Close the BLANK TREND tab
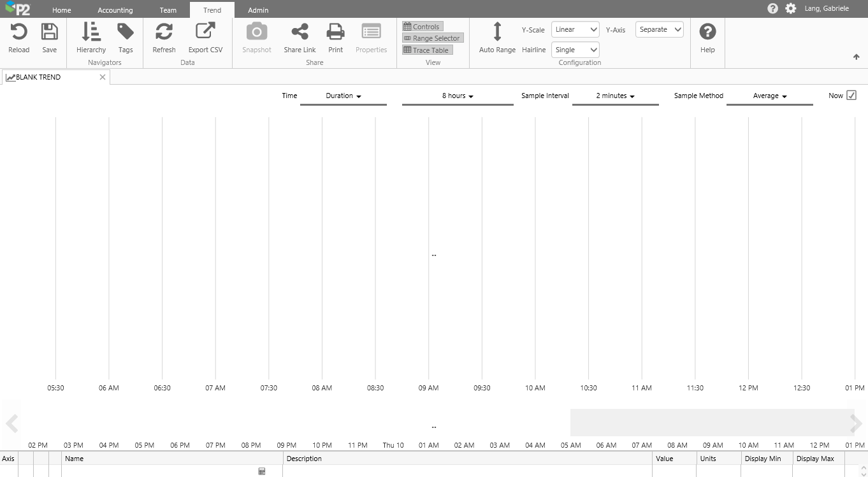This screenshot has height=477, width=868. [x=103, y=77]
